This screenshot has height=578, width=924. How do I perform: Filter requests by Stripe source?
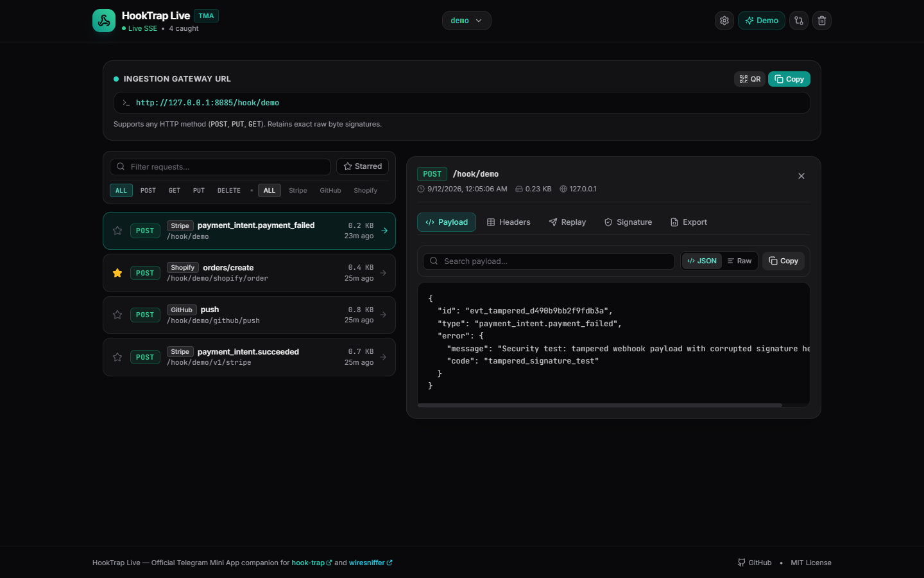[298, 191]
